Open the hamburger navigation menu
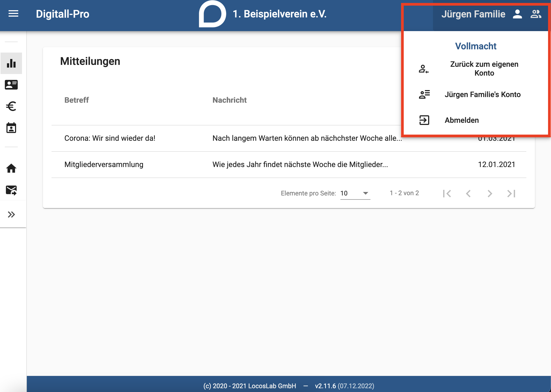551x392 pixels. click(13, 14)
